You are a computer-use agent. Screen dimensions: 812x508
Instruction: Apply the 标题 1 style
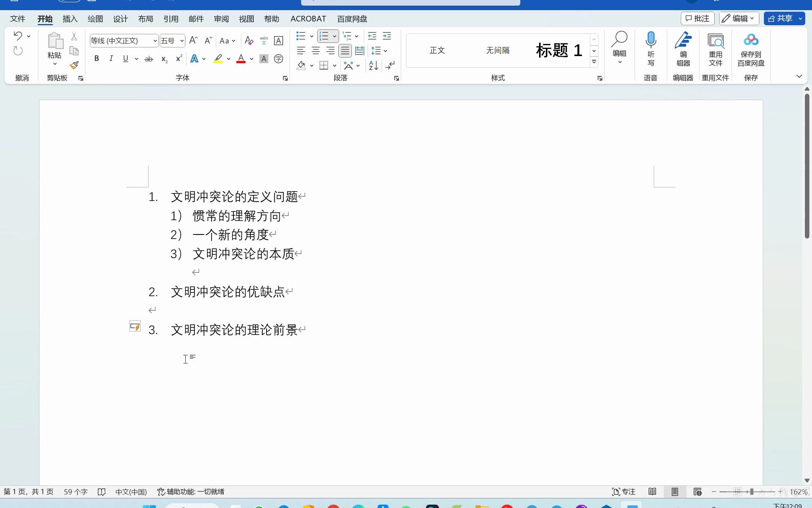(x=559, y=50)
